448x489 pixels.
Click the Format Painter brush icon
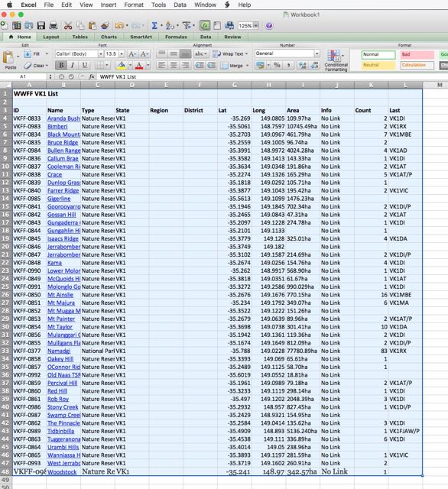(106, 25)
